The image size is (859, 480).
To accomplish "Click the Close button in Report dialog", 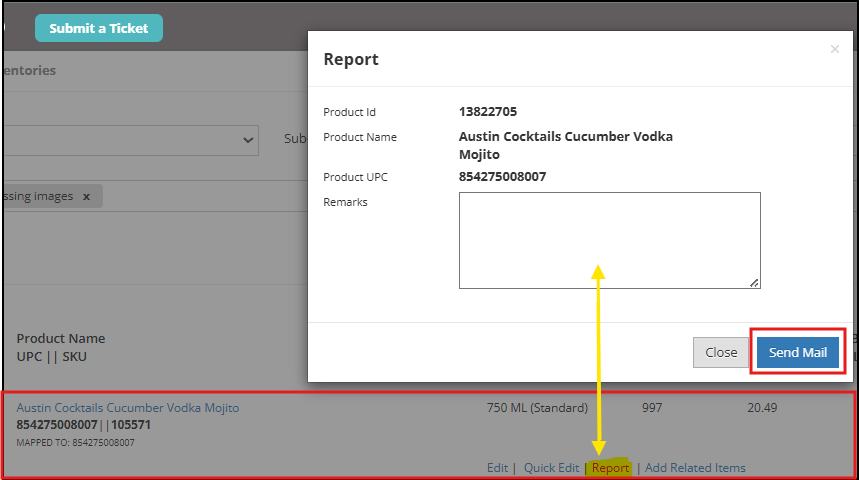I will (720, 352).
